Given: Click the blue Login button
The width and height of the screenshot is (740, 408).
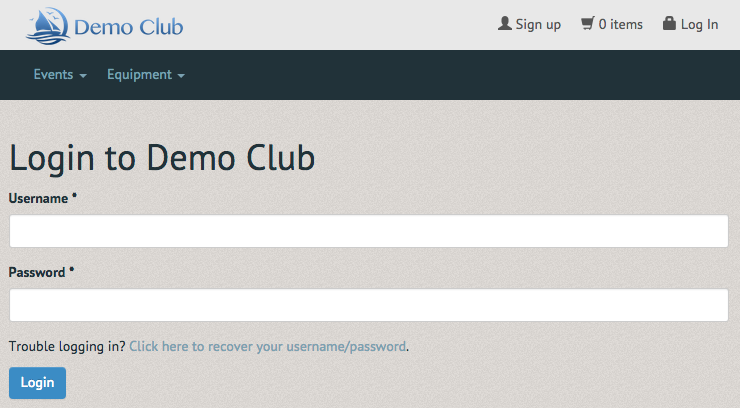Looking at the screenshot, I should coord(37,383).
